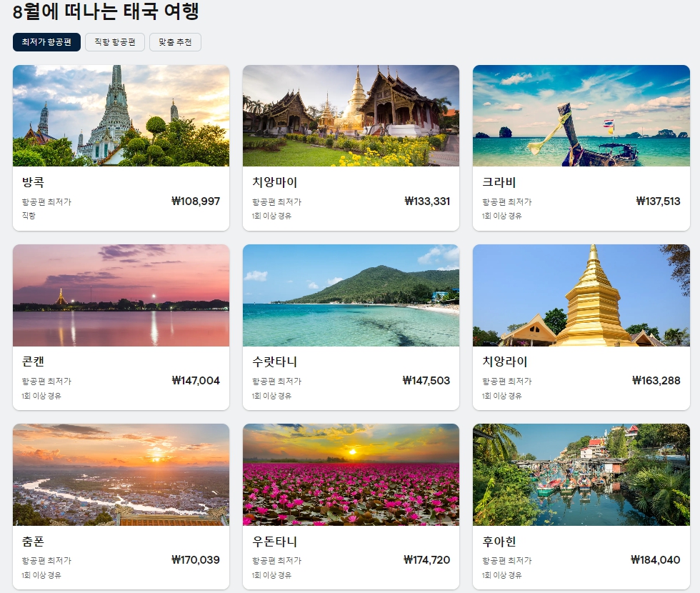Switch to the 직항 항공편 tab
The image size is (700, 593).
tap(115, 42)
